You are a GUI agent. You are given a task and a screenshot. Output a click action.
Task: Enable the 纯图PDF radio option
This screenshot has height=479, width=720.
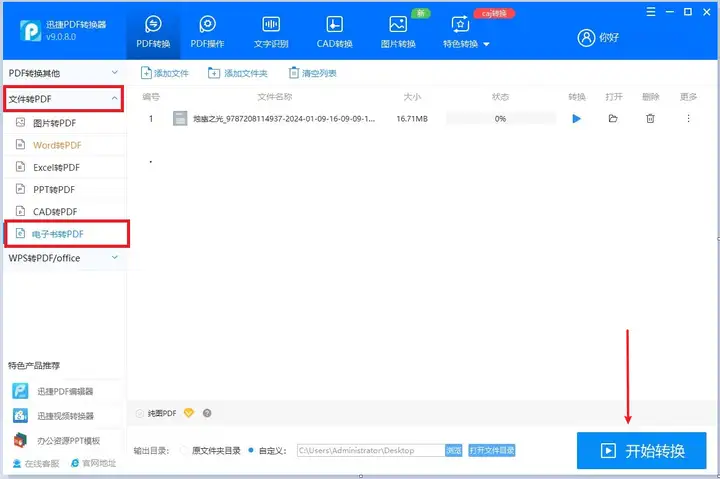[x=140, y=413]
